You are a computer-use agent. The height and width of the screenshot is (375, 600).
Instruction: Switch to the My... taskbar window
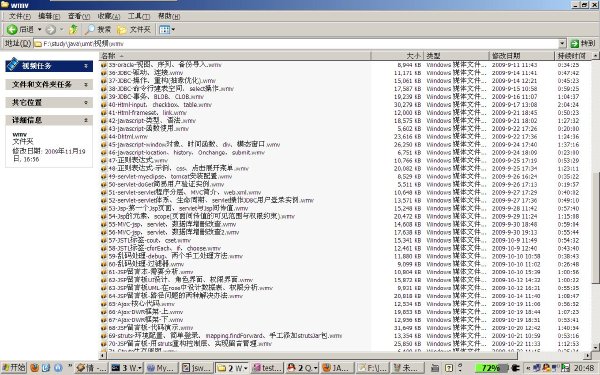161,368
